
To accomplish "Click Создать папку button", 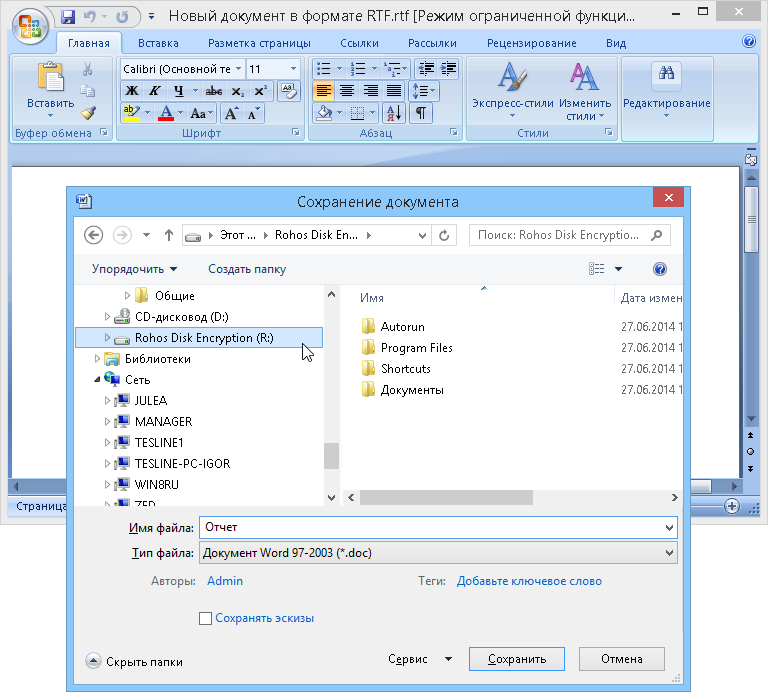I will pyautogui.click(x=247, y=269).
